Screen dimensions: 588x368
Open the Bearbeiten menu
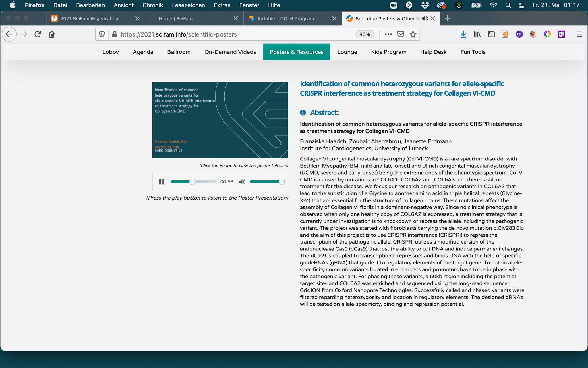click(90, 5)
